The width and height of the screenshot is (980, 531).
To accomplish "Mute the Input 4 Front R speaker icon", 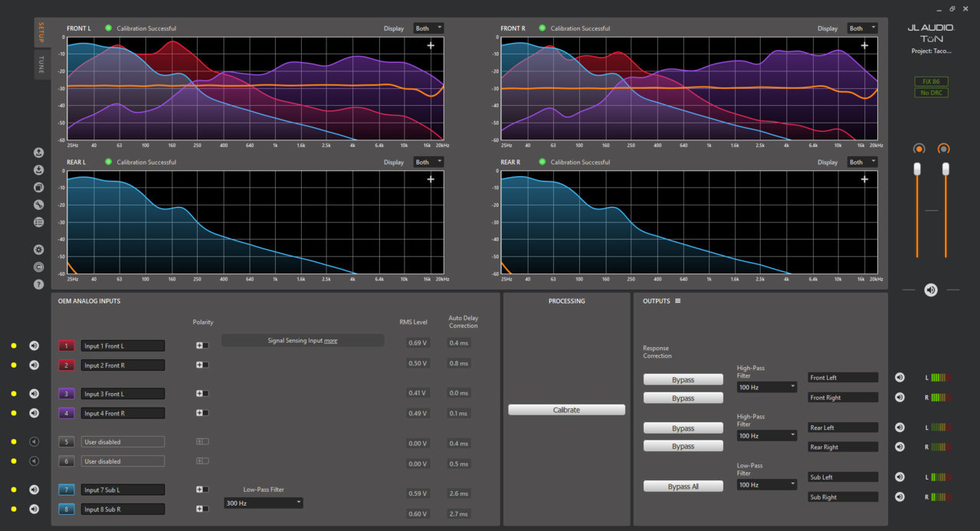I will pos(34,413).
